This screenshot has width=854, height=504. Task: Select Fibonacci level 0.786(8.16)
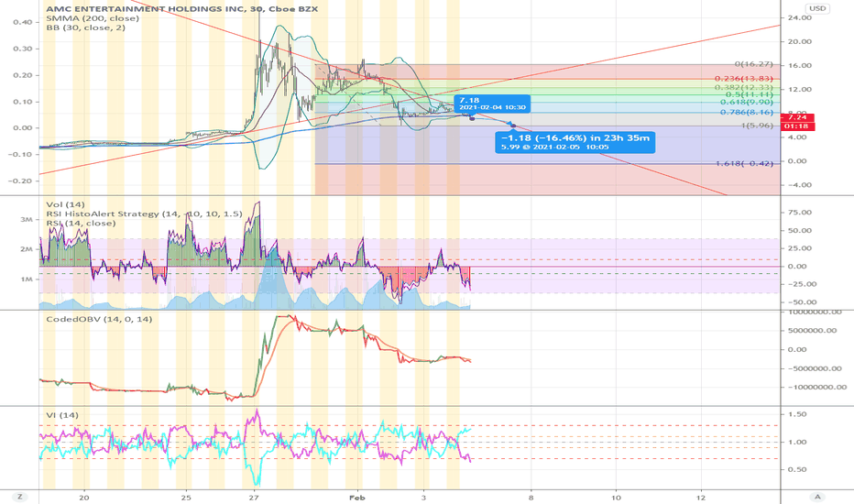747,112
